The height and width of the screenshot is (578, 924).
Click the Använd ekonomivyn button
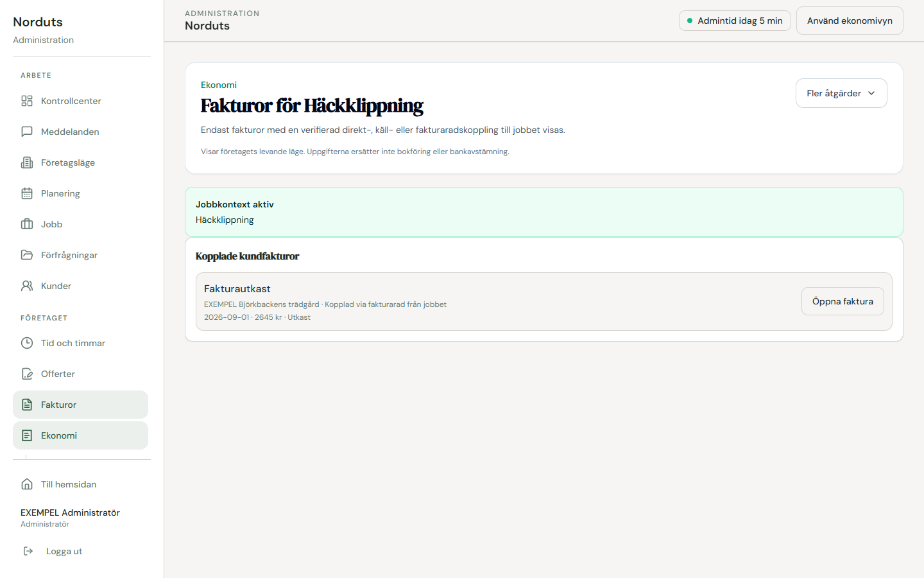click(850, 21)
